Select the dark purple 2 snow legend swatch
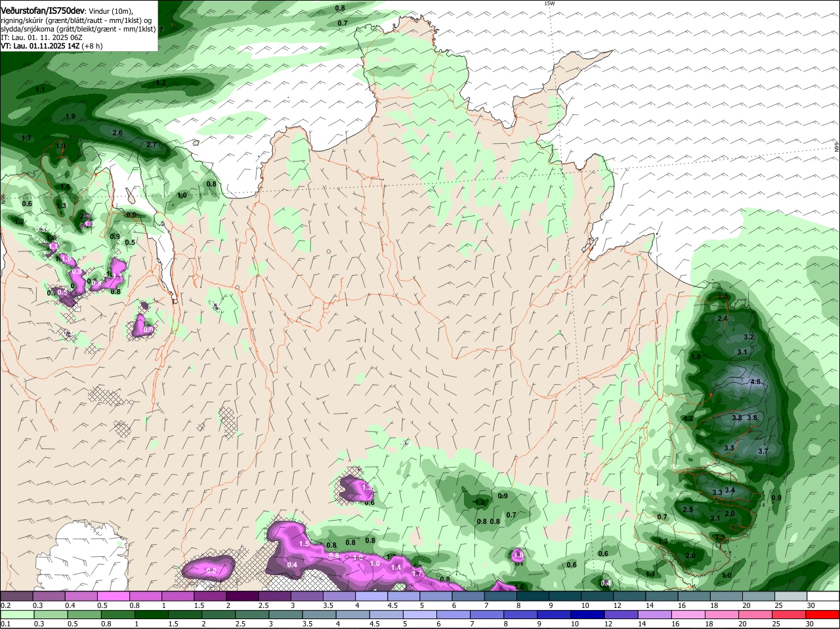Image resolution: width=840 pixels, height=629 pixels. pyautogui.click(x=242, y=596)
